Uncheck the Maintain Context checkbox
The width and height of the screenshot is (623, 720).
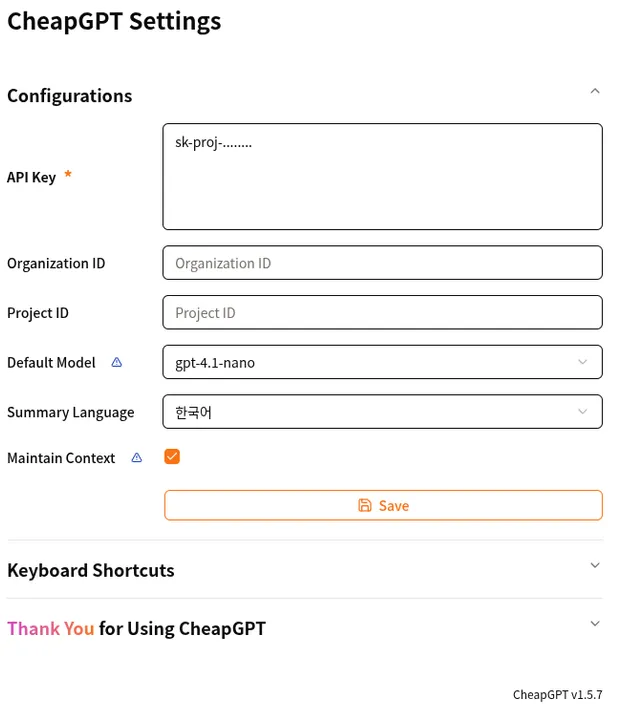tap(172, 457)
